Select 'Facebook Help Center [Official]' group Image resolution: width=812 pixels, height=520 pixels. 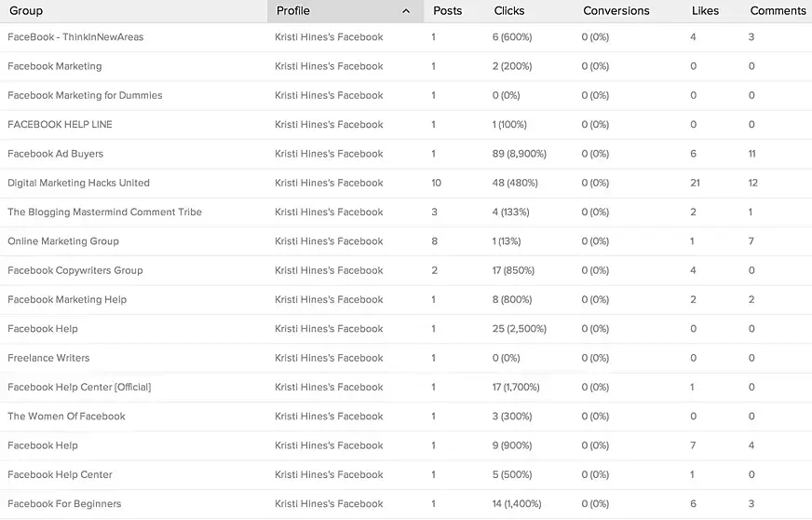click(x=79, y=388)
